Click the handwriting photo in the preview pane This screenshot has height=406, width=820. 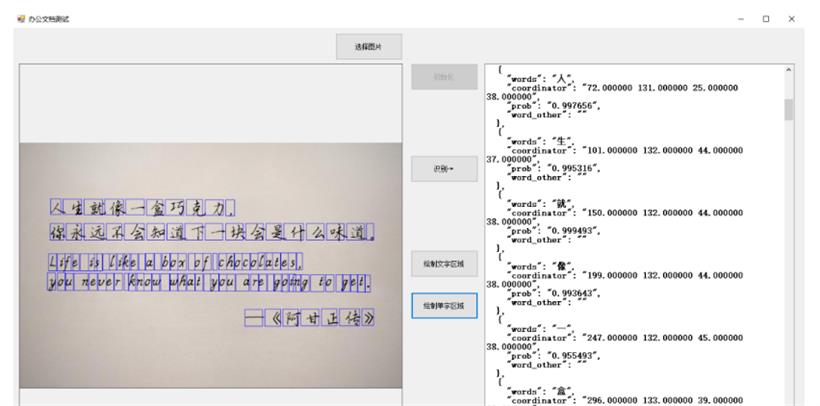(x=211, y=265)
